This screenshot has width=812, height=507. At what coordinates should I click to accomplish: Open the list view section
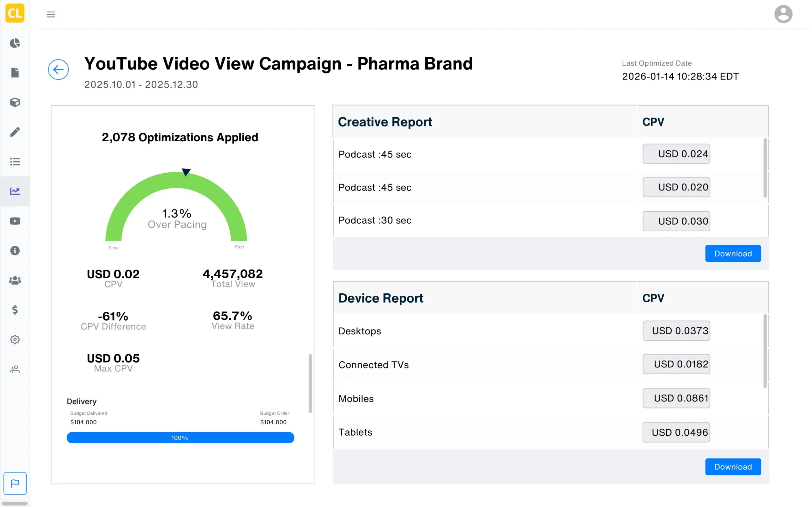point(15,162)
